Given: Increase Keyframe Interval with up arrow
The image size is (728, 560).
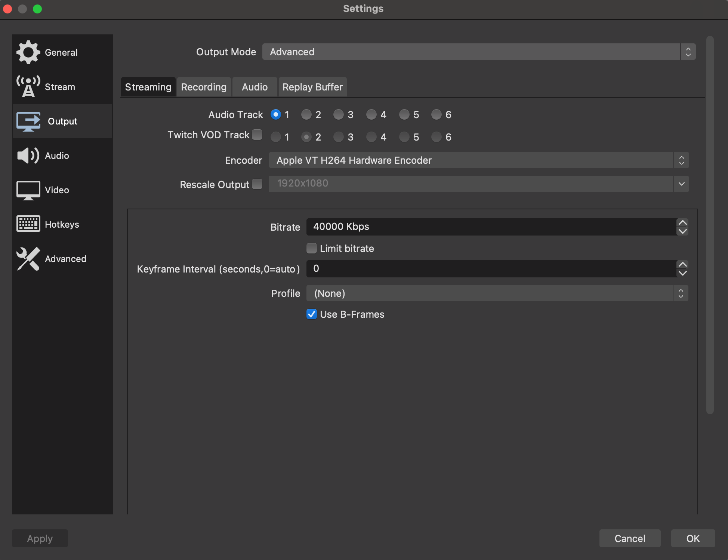Looking at the screenshot, I should point(682,264).
